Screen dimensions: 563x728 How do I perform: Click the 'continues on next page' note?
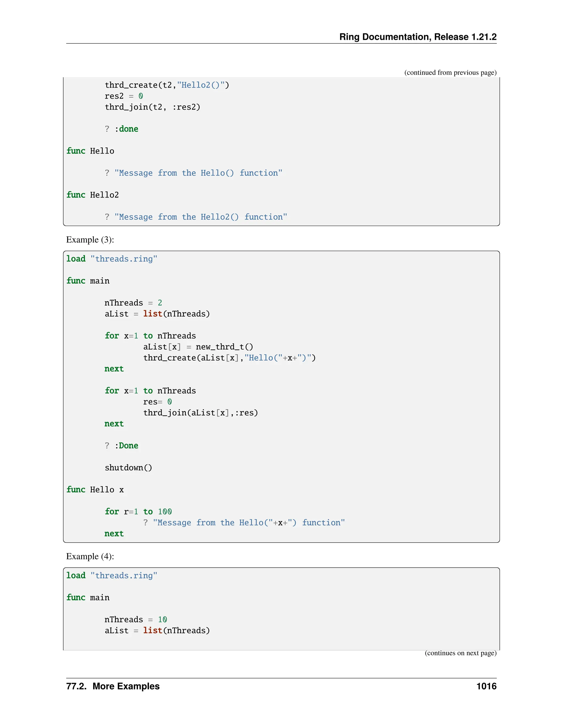point(460,653)
